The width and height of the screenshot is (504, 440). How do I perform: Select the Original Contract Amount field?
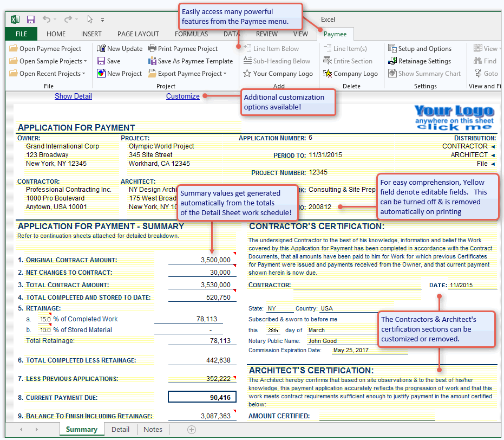coord(200,260)
